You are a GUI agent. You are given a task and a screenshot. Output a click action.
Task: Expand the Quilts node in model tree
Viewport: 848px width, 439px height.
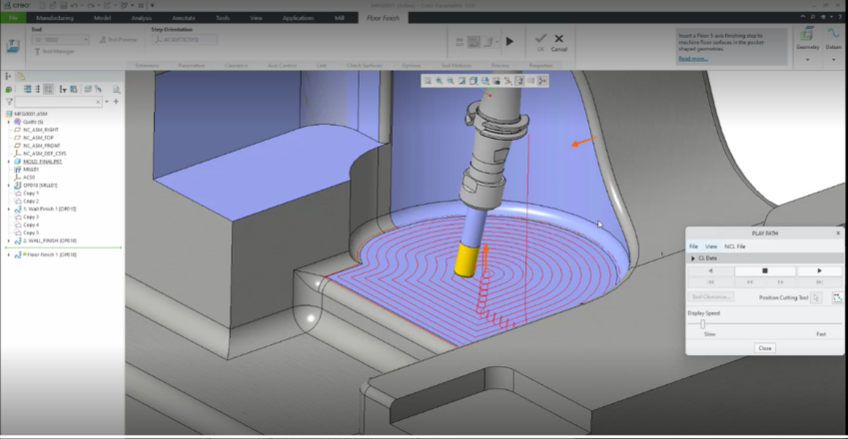click(x=9, y=121)
